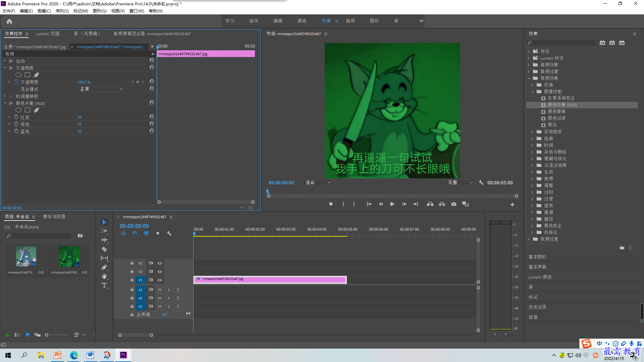
Task: Switch to 音频 workspace tab
Action: (x=350, y=21)
